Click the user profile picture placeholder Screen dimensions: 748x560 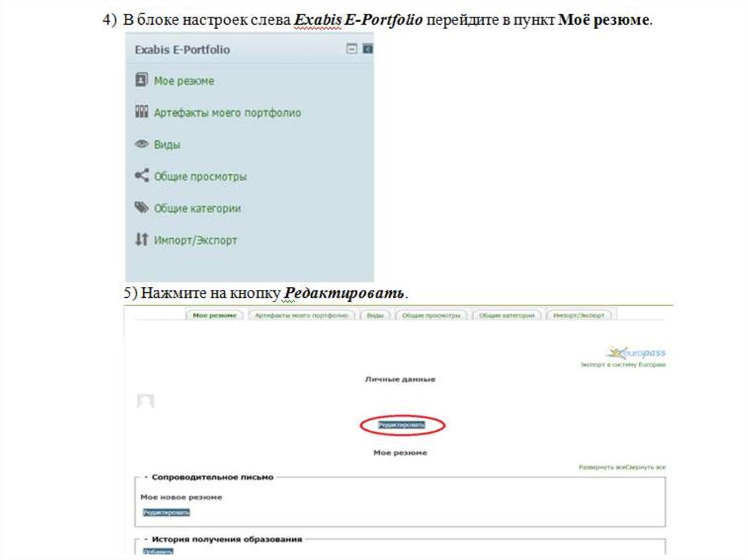(x=146, y=401)
